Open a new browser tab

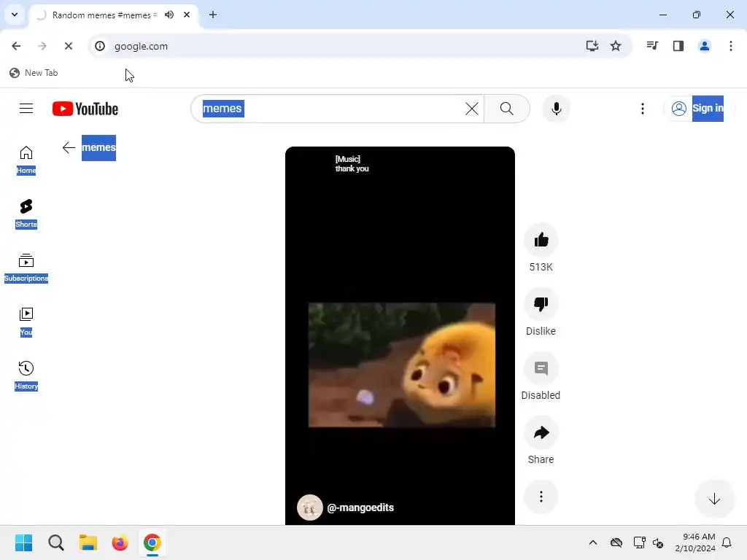[x=213, y=15]
